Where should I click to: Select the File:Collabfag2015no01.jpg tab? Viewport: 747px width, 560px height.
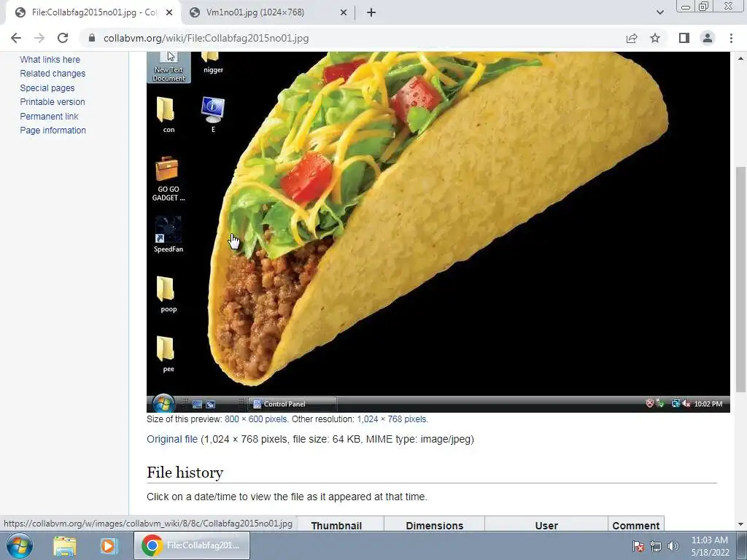93,12
